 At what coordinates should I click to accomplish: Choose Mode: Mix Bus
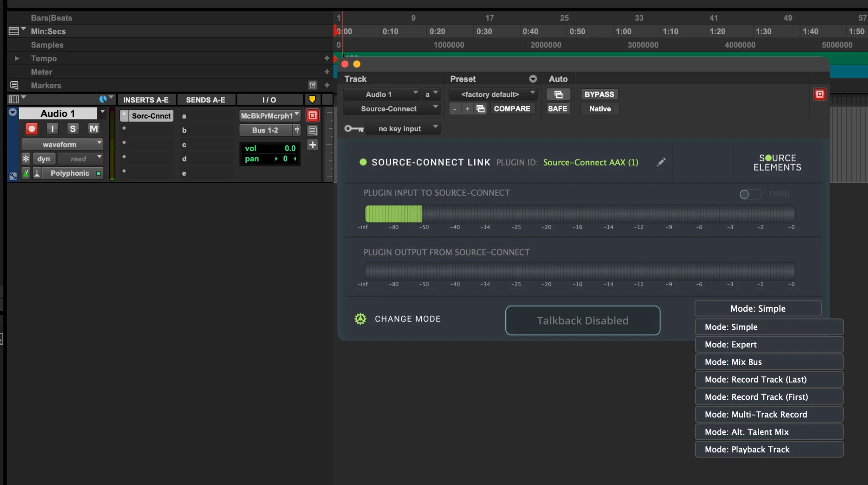(769, 362)
